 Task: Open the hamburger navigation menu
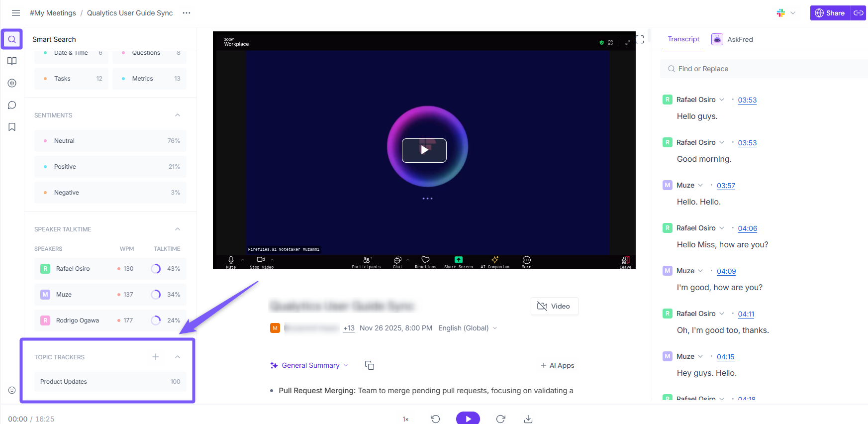(x=16, y=13)
